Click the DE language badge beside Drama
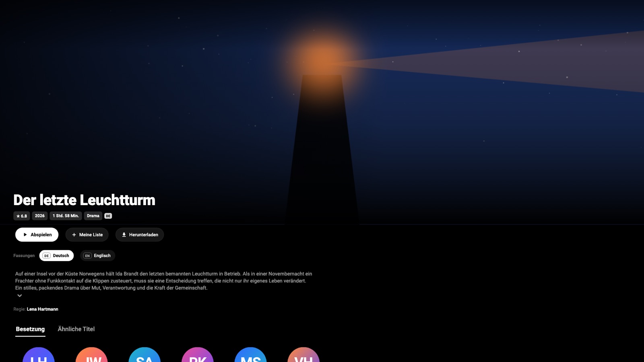The height and width of the screenshot is (362, 644). coord(108,216)
